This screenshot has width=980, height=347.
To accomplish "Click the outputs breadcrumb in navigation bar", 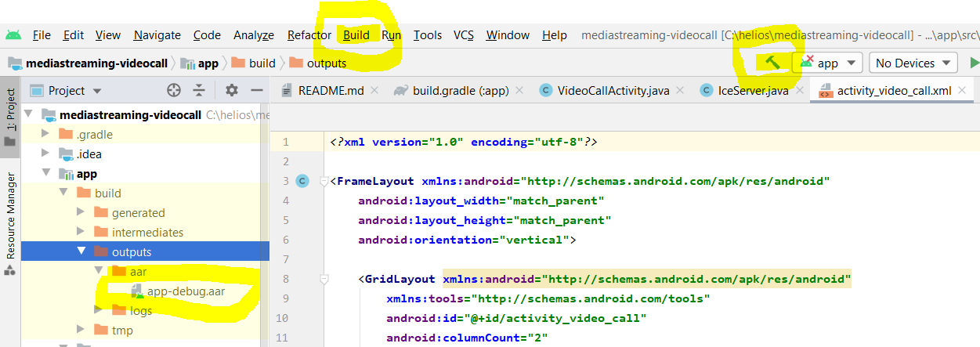I will 318,63.
